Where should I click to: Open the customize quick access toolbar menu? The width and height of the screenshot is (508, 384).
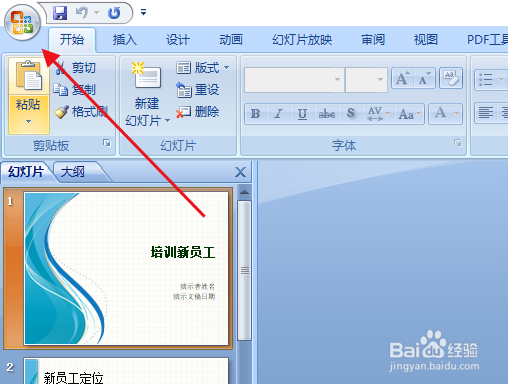[143, 13]
